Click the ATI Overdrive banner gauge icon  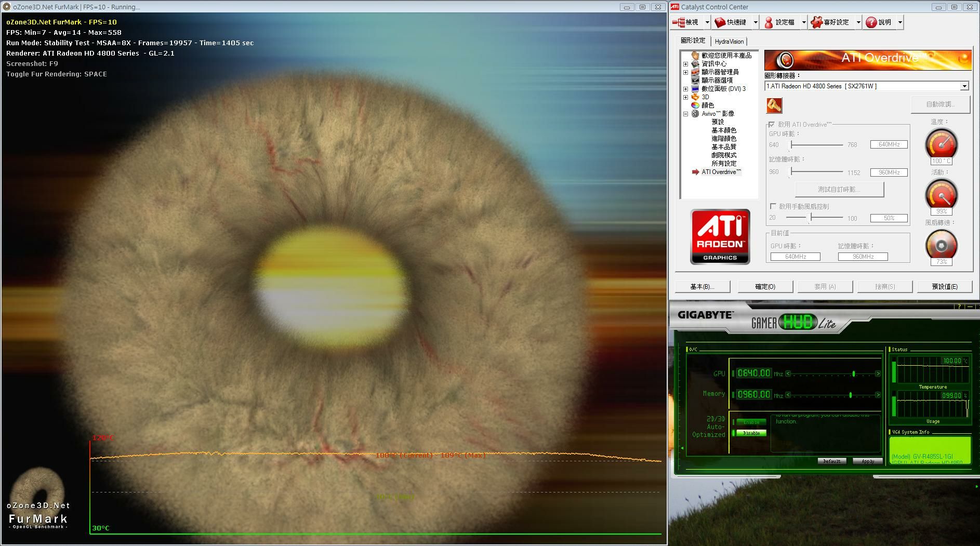[785, 61]
